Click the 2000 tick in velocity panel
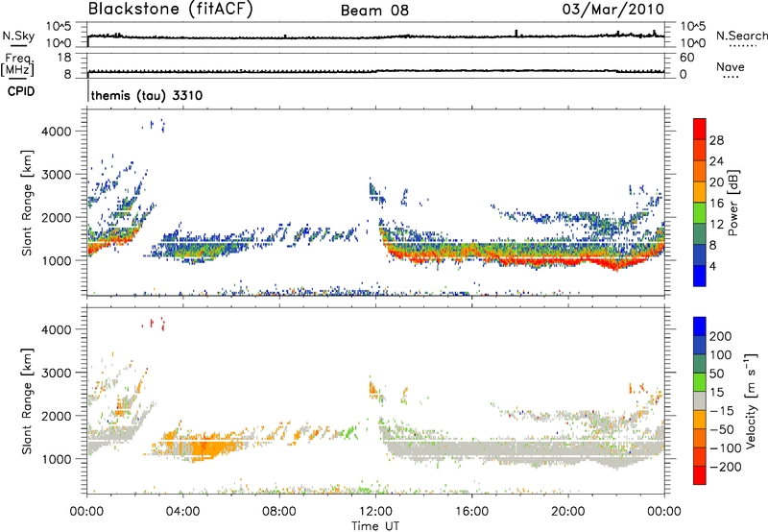 click(x=57, y=416)
